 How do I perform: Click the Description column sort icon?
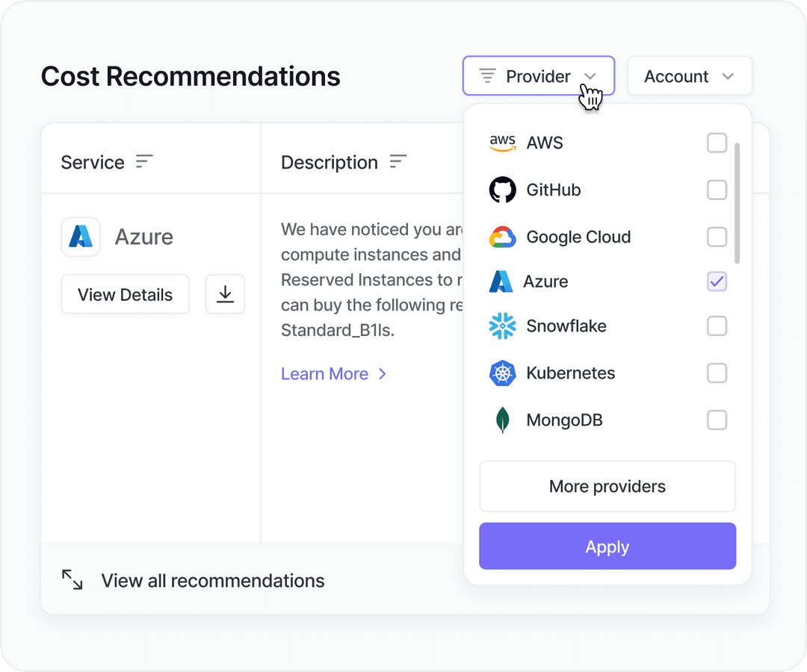click(x=398, y=162)
